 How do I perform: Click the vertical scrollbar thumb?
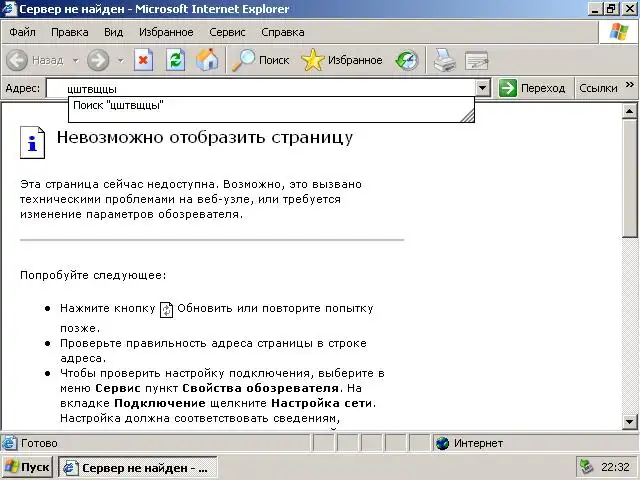coord(630,178)
